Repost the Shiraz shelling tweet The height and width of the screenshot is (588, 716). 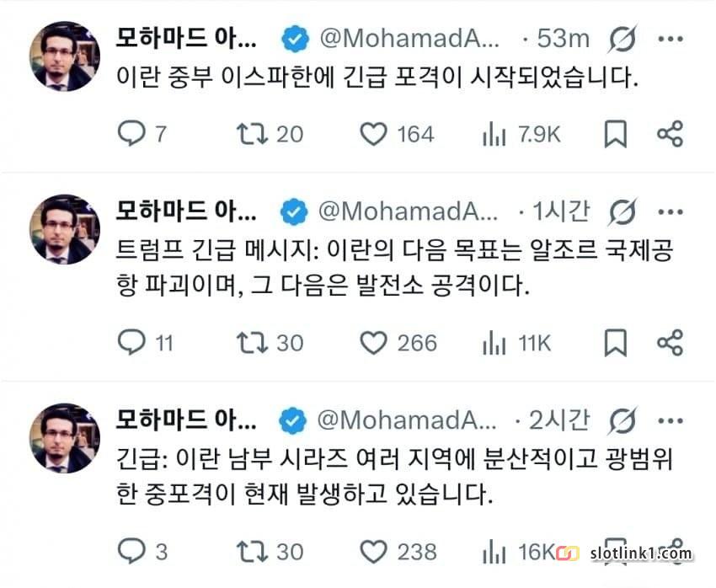click(252, 552)
